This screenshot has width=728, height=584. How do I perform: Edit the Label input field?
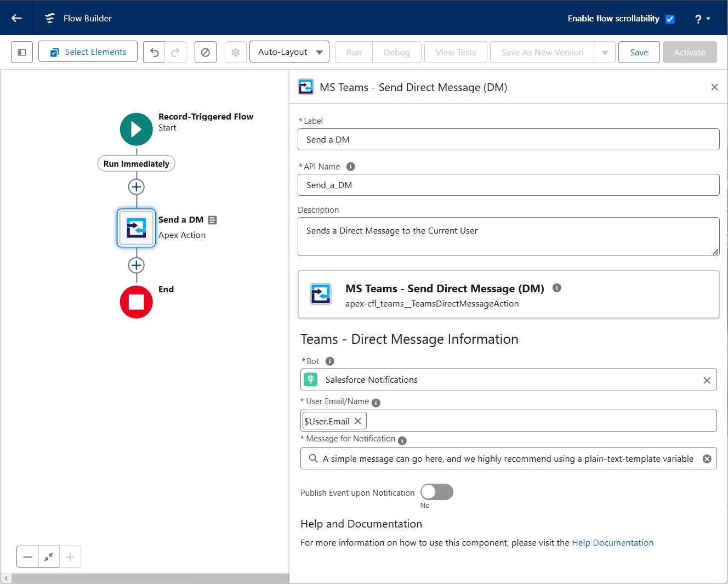click(509, 139)
